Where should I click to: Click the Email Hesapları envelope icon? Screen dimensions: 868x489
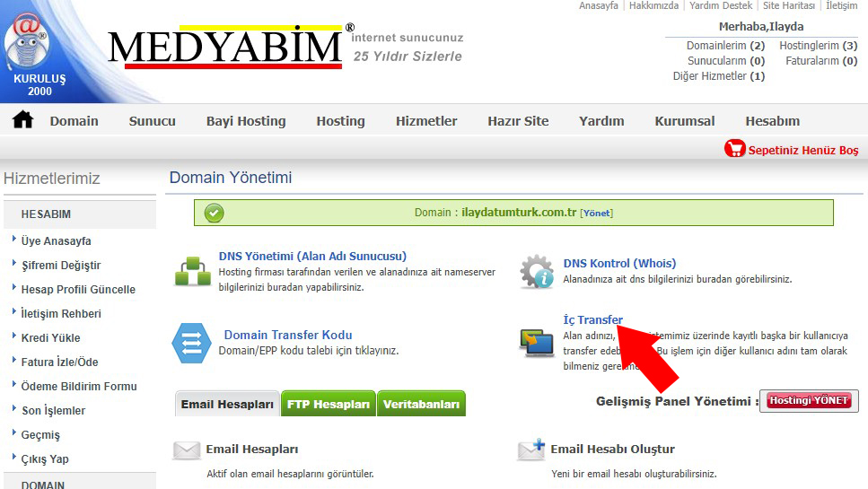[x=187, y=450]
